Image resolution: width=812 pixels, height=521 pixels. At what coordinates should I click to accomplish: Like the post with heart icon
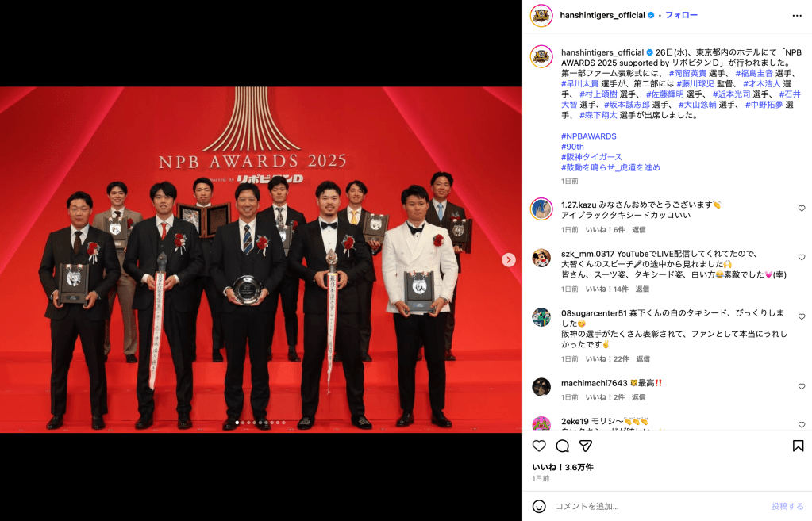tap(539, 446)
